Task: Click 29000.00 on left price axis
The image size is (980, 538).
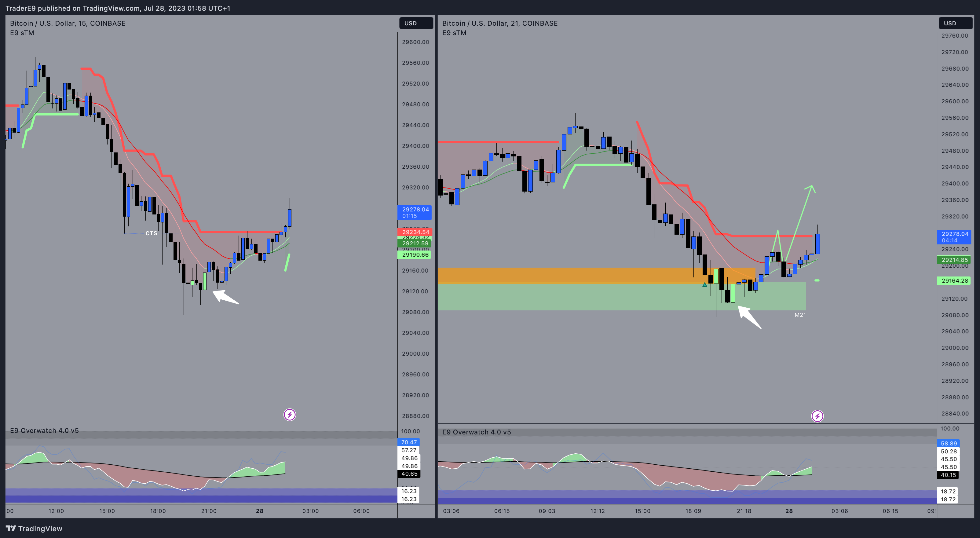Action: tap(415, 353)
